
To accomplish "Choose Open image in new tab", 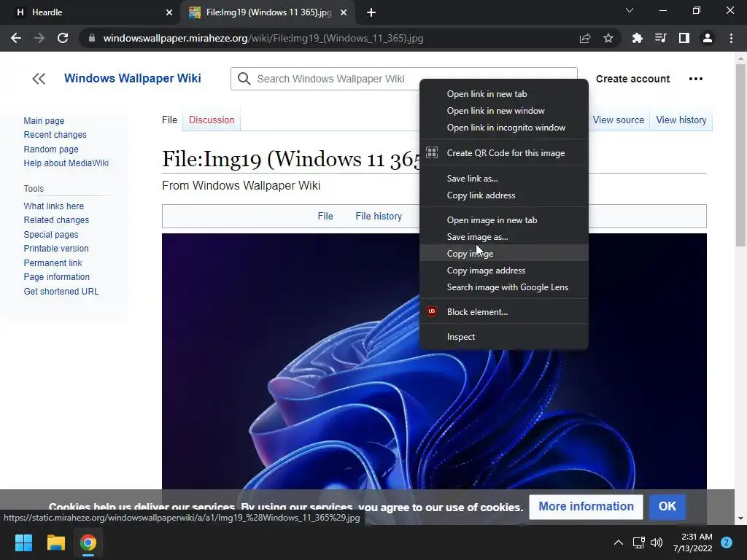I will click(x=503, y=220).
